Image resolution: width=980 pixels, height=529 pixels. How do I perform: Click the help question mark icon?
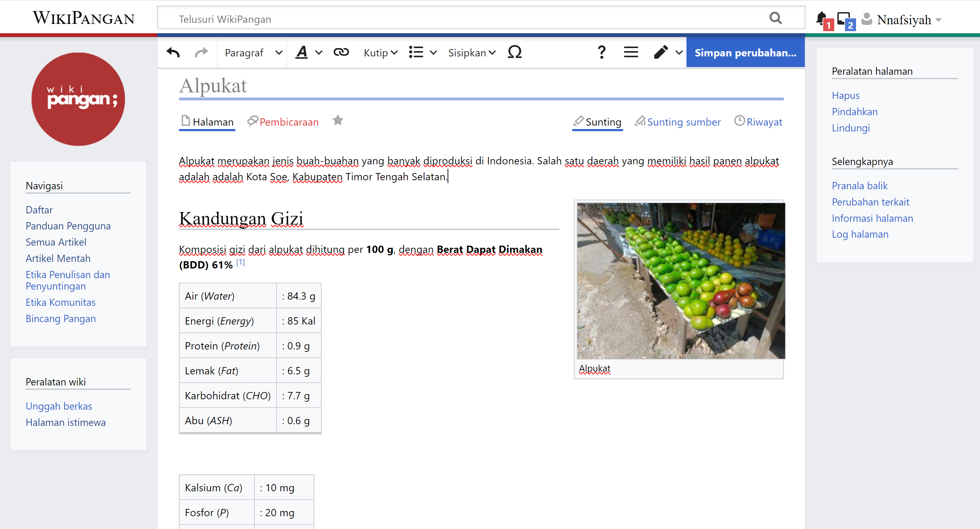click(x=601, y=52)
